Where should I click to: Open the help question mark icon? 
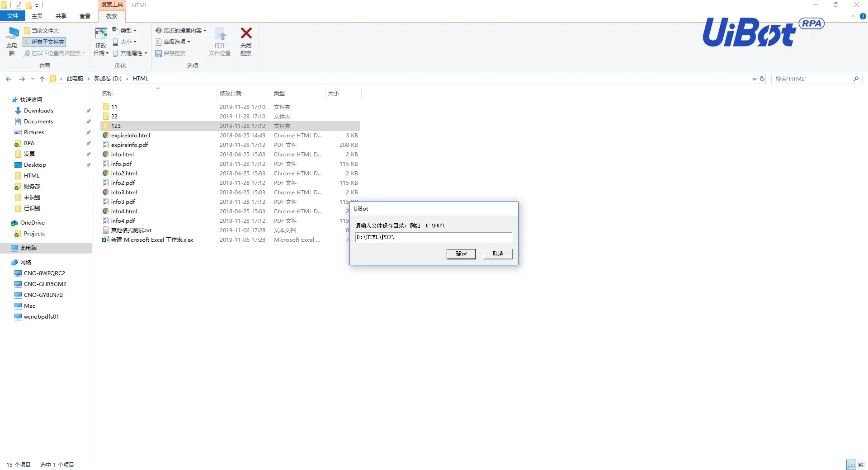(x=863, y=16)
